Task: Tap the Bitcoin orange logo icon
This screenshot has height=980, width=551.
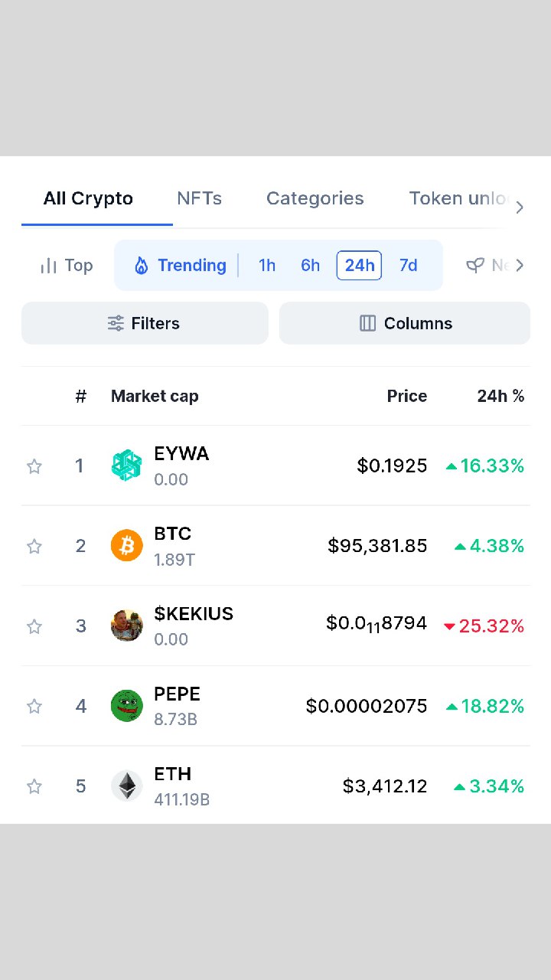Action: 126,546
